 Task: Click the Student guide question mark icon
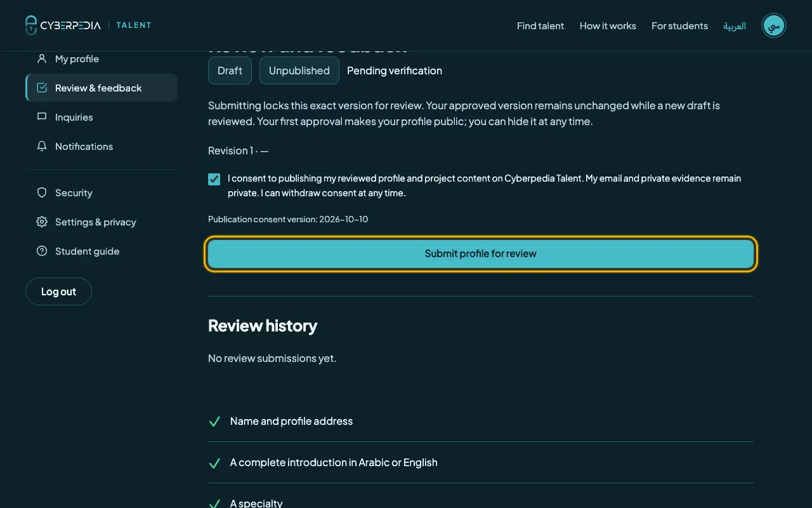click(x=42, y=251)
